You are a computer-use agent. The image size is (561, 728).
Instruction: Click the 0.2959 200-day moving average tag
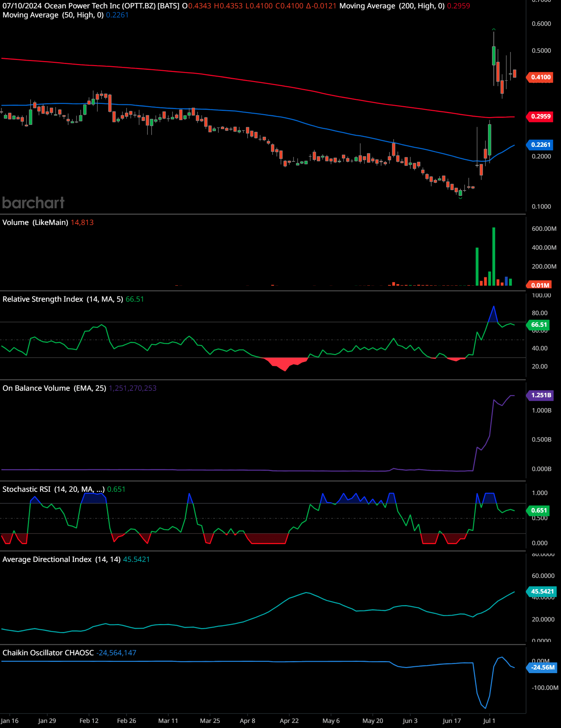[540, 116]
